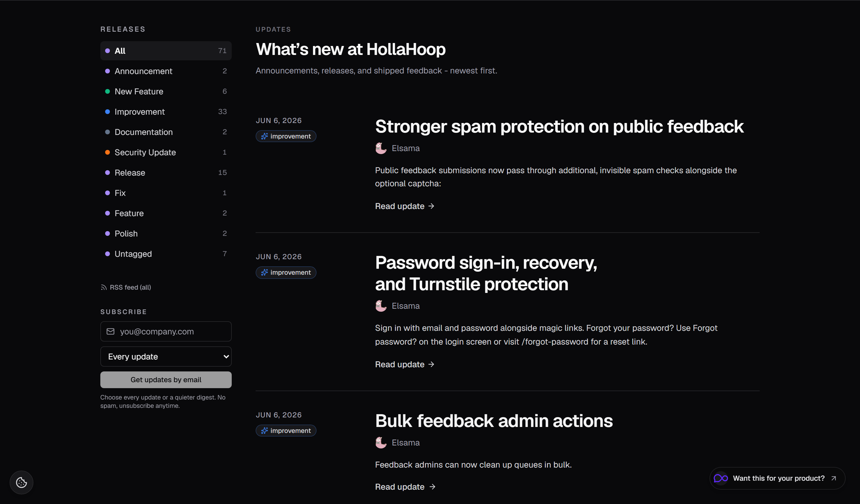The width and height of the screenshot is (860, 504).
Task: Click the arrow beside spam protection Read update
Action: pyautogui.click(x=431, y=206)
